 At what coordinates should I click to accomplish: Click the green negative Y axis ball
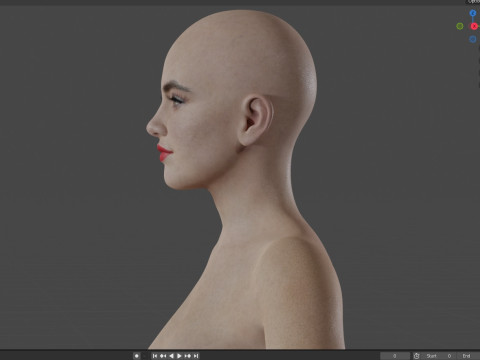[460, 26]
